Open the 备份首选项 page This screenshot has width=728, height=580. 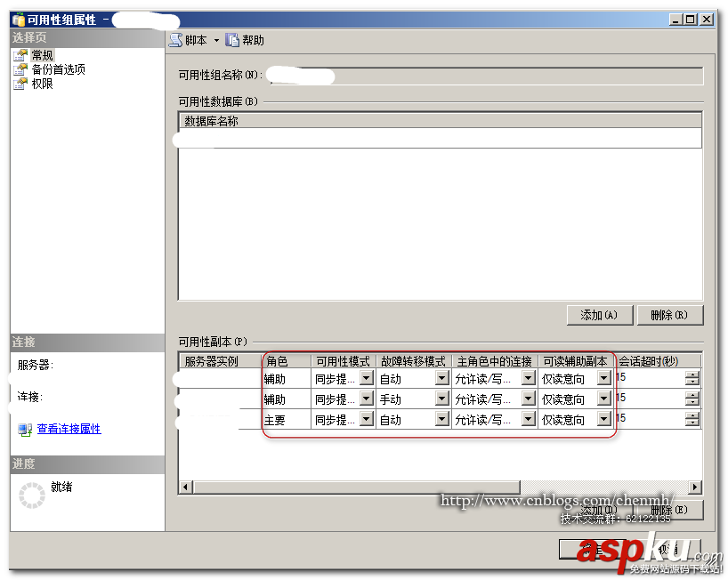(x=58, y=69)
